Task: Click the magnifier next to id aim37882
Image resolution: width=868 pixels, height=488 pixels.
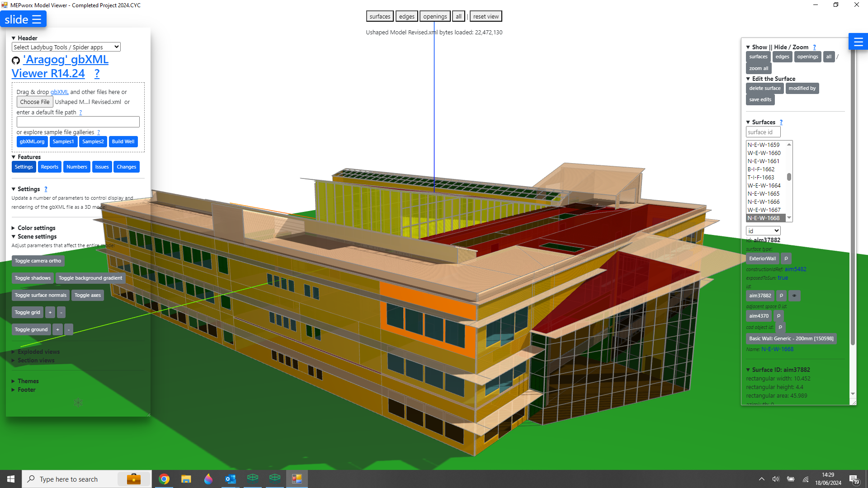Action: 781,296
